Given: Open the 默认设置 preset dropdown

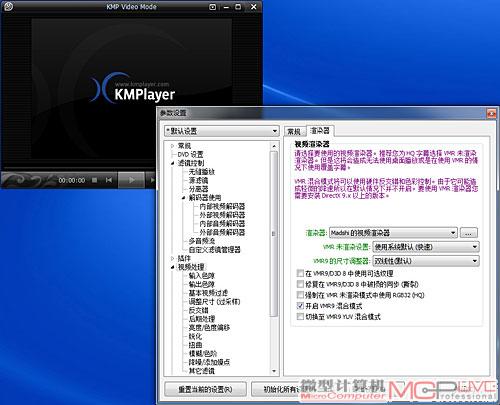Looking at the screenshot, I should pyautogui.click(x=222, y=131).
